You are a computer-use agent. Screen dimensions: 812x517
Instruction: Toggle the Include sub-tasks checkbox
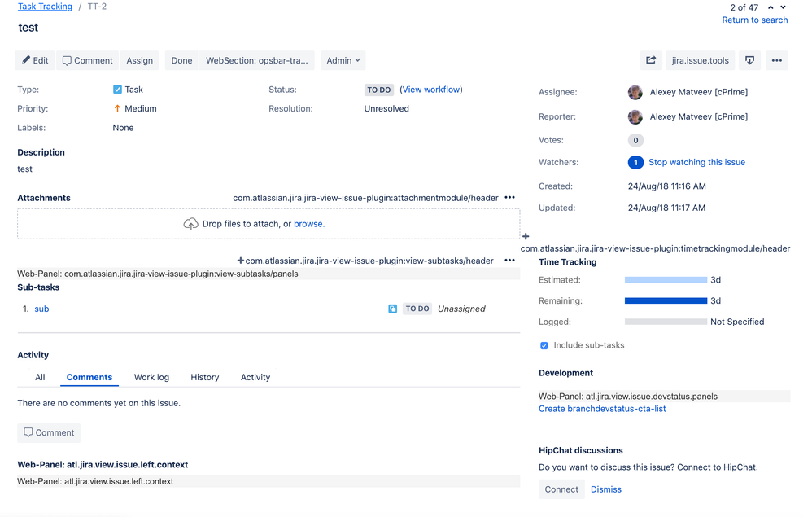(x=544, y=345)
